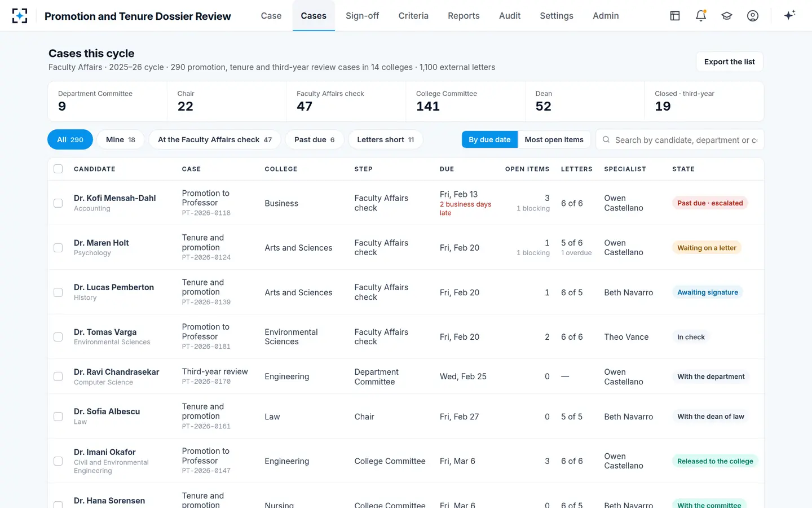This screenshot has width=812, height=508.
Task: Click the search magnifier icon
Action: 606,139
